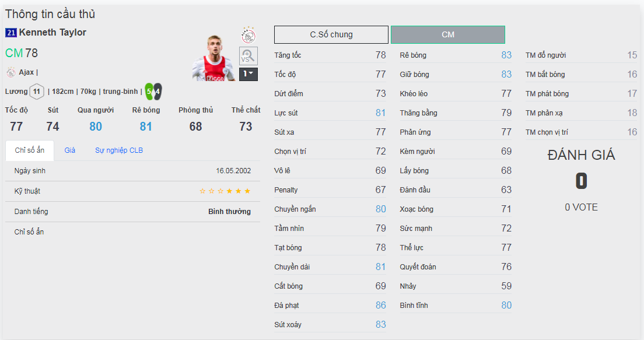Click the Đá phạt stat row
This screenshot has width=644, height=340.
point(330,305)
